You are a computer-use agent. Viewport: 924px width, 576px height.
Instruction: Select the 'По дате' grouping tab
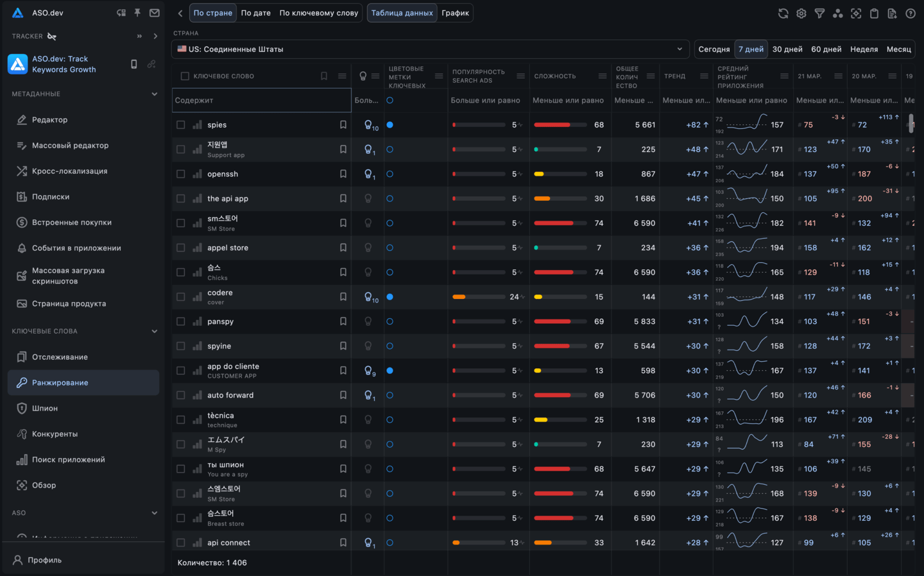pyautogui.click(x=255, y=13)
